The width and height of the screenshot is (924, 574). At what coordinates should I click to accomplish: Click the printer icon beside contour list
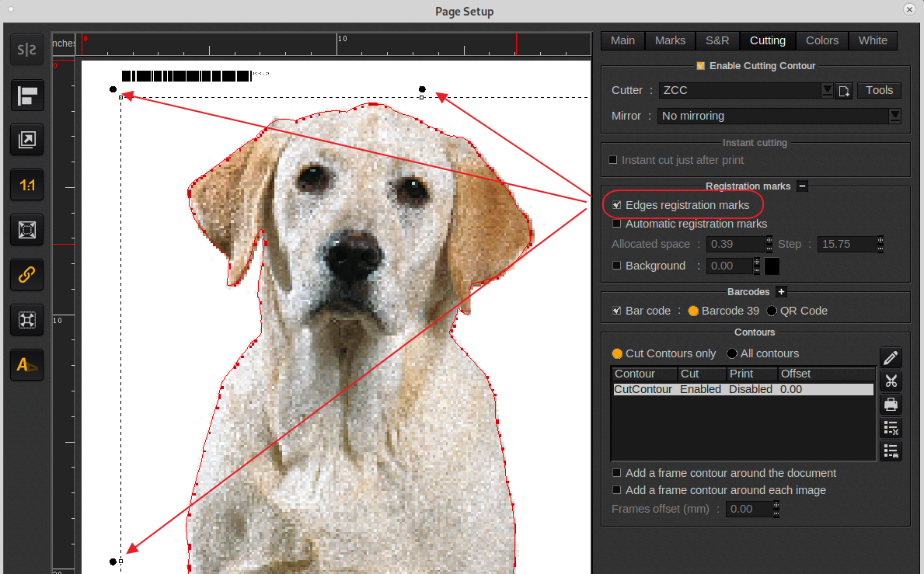(891, 405)
